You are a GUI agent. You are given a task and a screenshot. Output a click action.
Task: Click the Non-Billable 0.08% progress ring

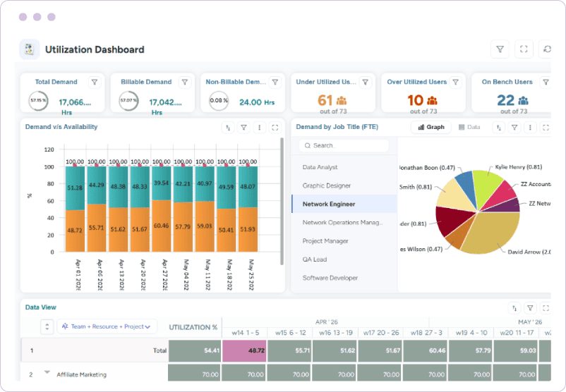219,101
